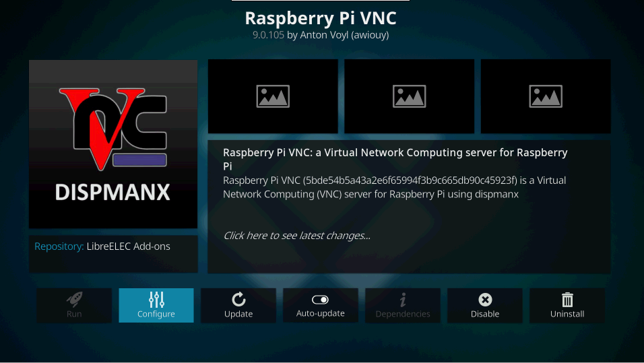The image size is (644, 363).
Task: Toggle the Auto-update switch
Action: 321,305
